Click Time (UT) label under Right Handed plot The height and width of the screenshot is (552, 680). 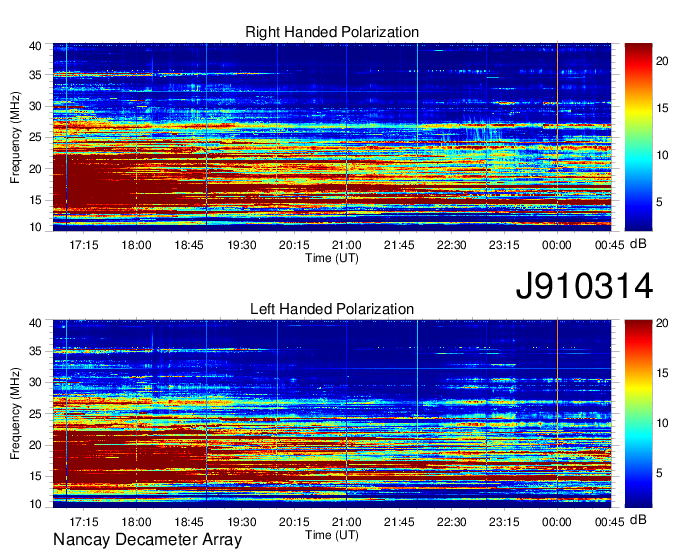[332, 258]
